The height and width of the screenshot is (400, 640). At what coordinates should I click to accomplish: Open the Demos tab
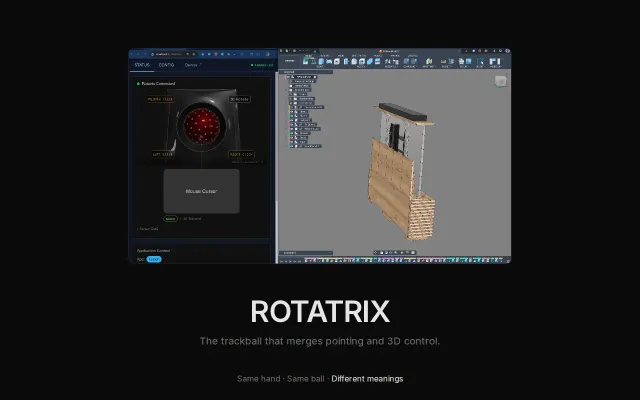pos(193,65)
